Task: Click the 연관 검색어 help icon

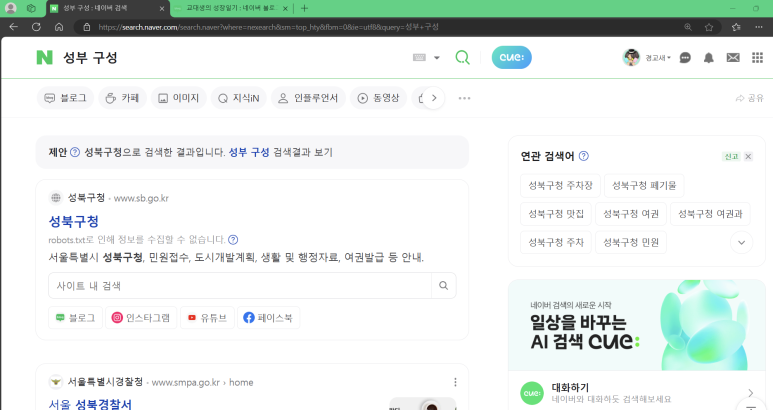Action: (x=584, y=156)
